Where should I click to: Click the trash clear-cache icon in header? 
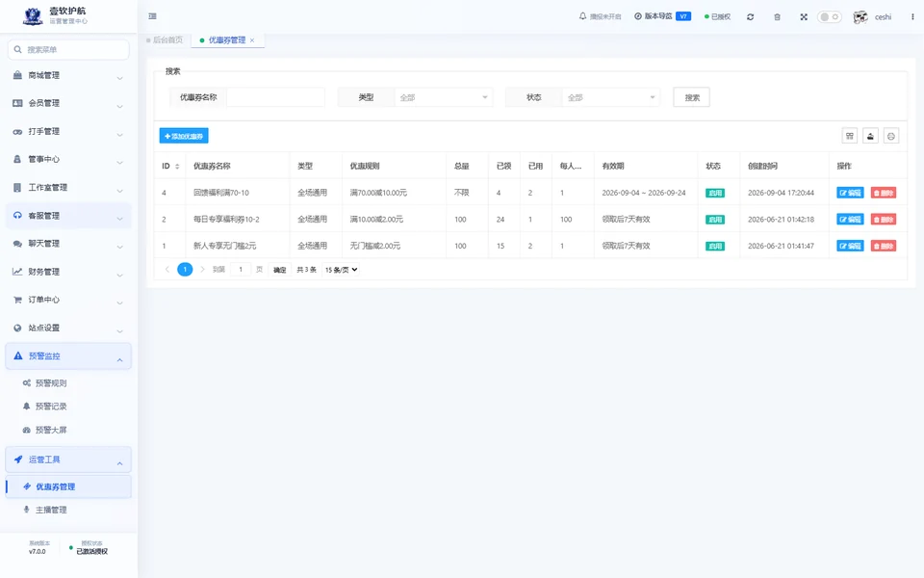pyautogui.click(x=778, y=17)
